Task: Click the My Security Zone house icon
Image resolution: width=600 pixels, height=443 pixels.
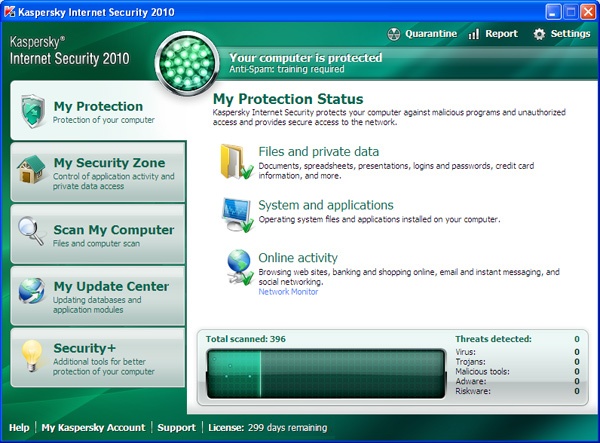Action: pyautogui.click(x=30, y=169)
